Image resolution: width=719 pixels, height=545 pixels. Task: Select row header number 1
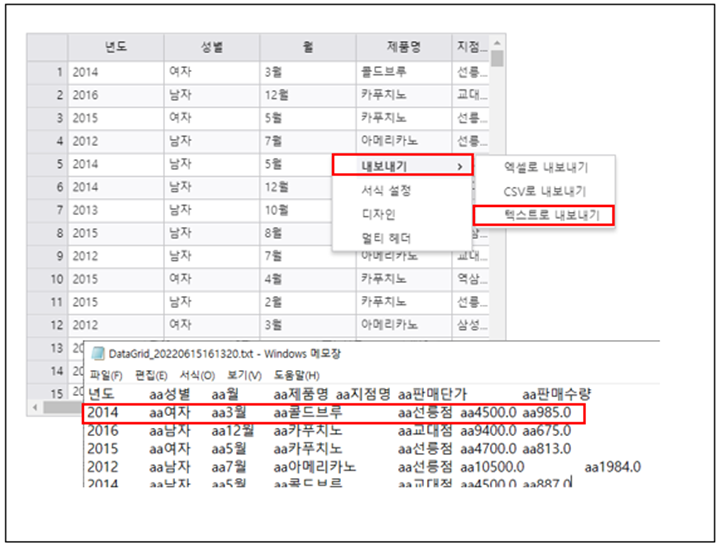tap(48, 72)
